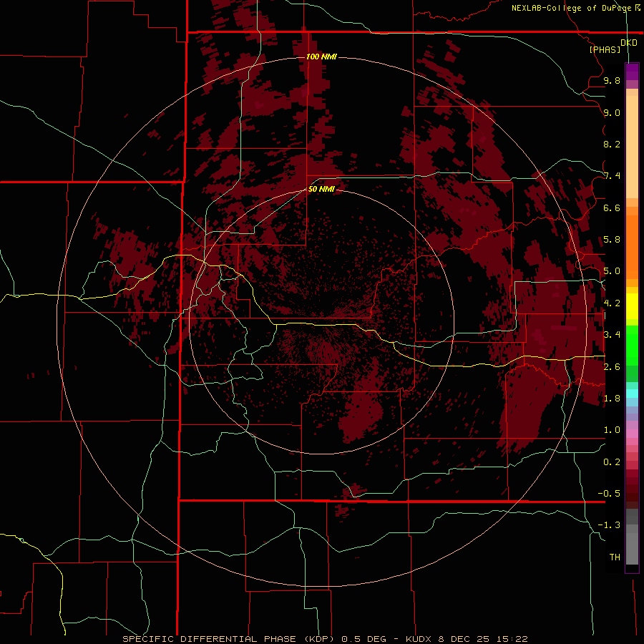The height and width of the screenshot is (644, 644).
Task: Click the NEXLAB-College of DuPage header text
Action: (x=571, y=8)
